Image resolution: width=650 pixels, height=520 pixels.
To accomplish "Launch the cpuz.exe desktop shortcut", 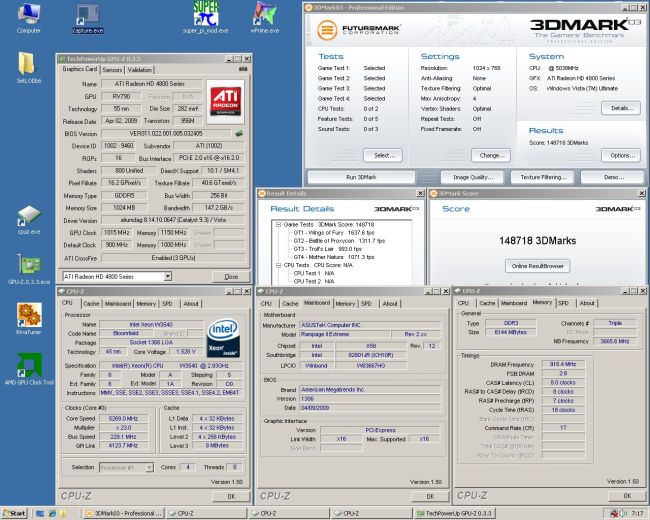I will 29,220.
